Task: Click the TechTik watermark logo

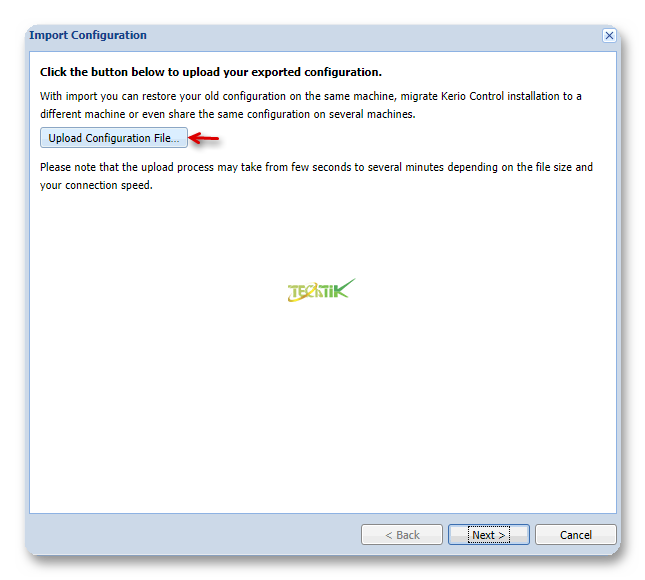Action: coord(321,290)
